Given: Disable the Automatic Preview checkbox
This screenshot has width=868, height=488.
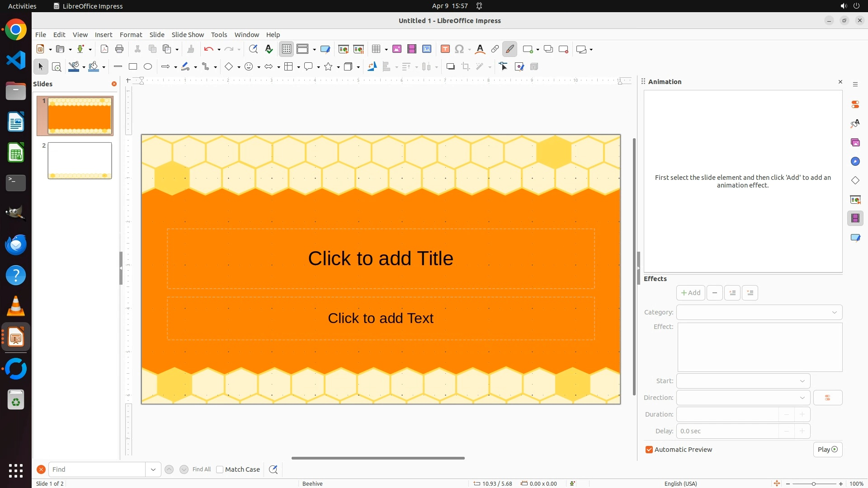Looking at the screenshot, I should click(x=649, y=450).
